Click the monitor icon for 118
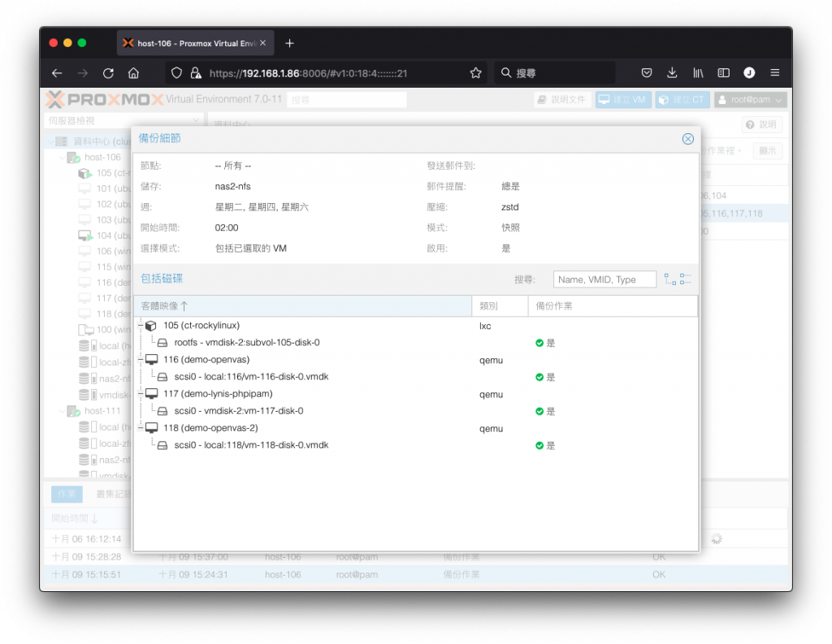832x644 pixels. pos(151,427)
